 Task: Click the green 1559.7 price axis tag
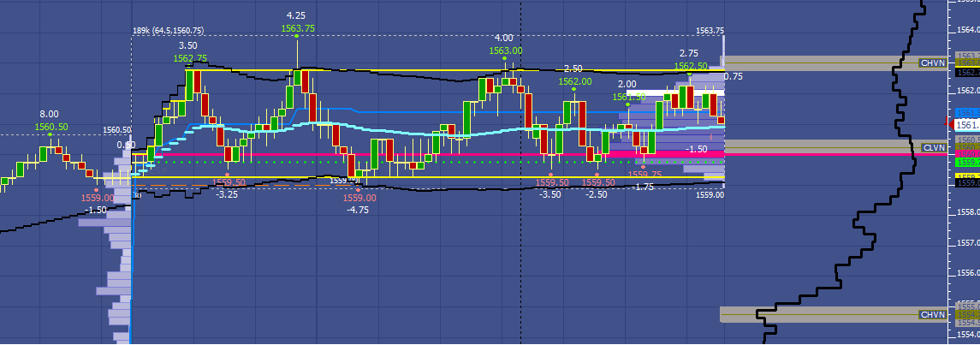(966, 163)
